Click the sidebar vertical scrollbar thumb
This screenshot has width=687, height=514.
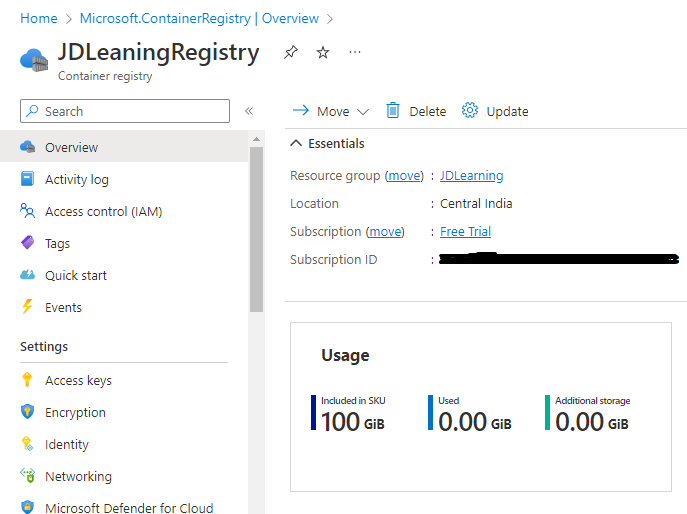256,230
